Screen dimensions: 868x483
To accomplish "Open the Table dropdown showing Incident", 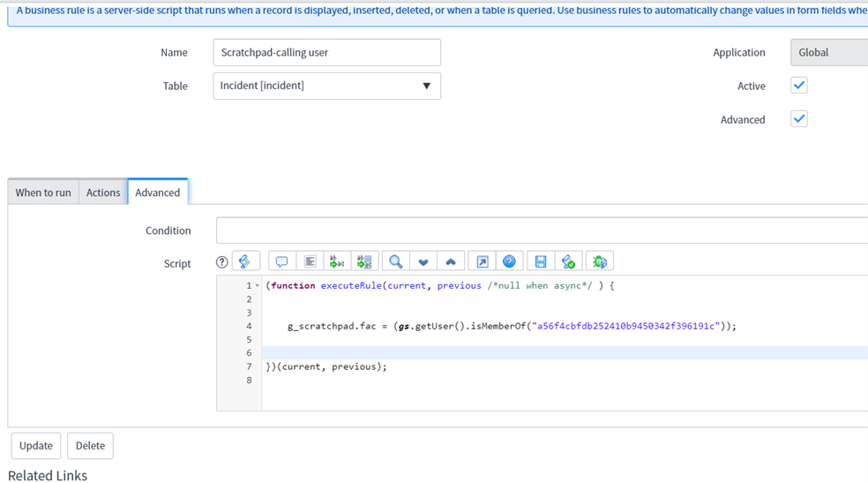I will 326,86.
